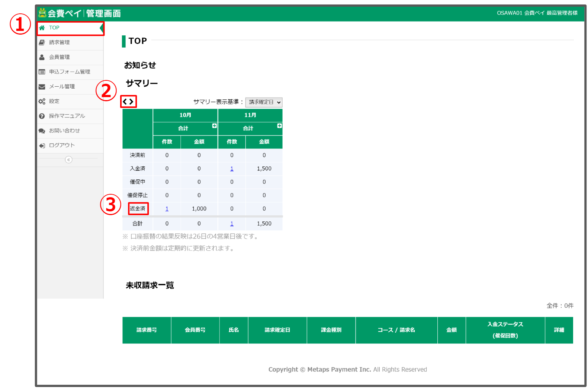The image size is (588, 390).
Task: Collapse the sidebar with the double-arrow button
Action: tap(68, 160)
